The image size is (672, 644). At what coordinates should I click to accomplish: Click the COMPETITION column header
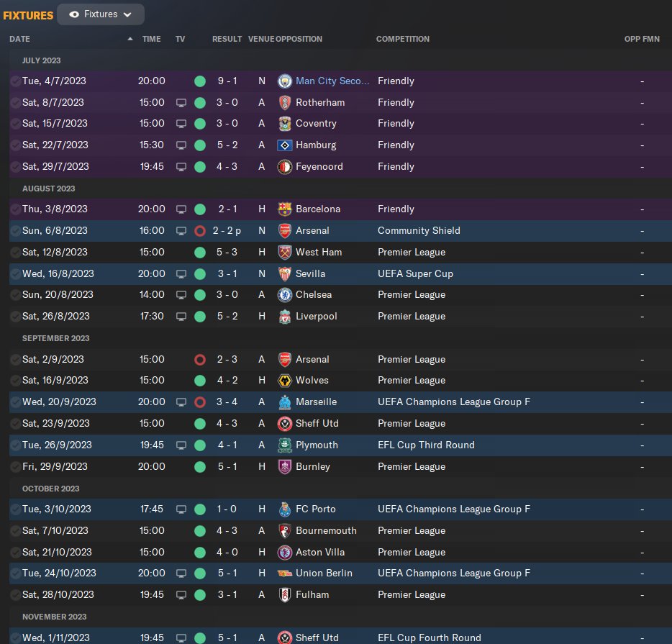402,39
